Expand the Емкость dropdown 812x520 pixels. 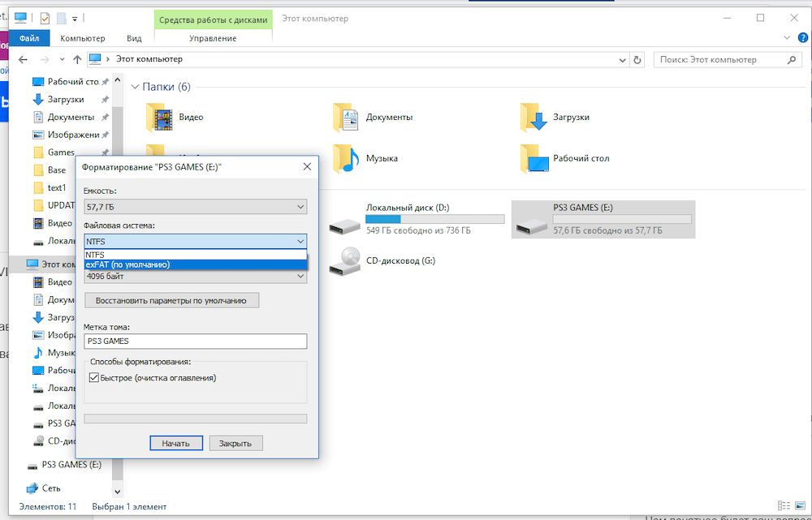tap(195, 208)
